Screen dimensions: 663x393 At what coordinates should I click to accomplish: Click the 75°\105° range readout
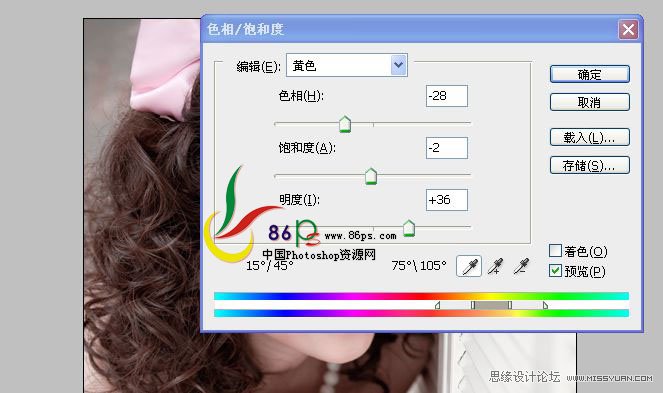(419, 266)
